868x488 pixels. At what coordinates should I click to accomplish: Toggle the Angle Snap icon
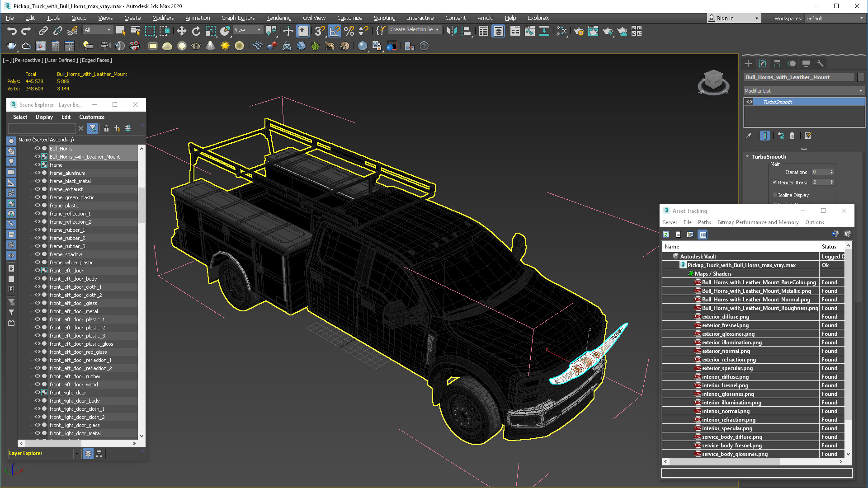point(335,31)
